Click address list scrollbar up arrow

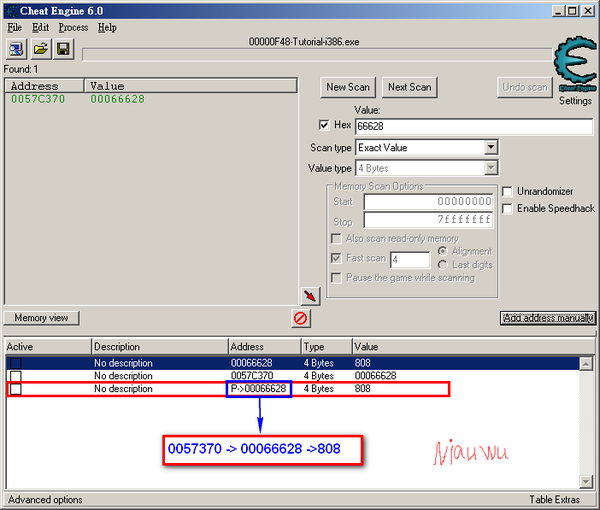point(586,363)
